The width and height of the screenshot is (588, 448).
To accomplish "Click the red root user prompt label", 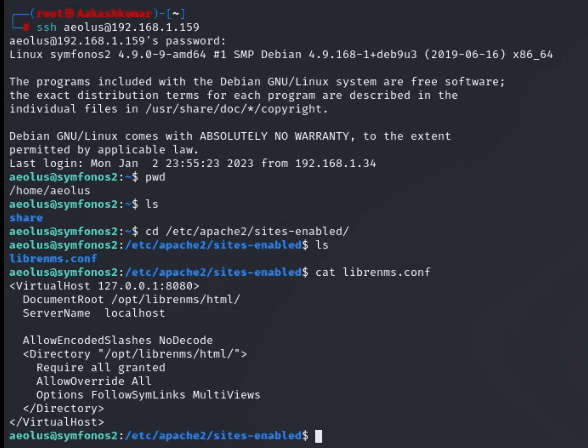I will pyautogui.click(x=92, y=13).
